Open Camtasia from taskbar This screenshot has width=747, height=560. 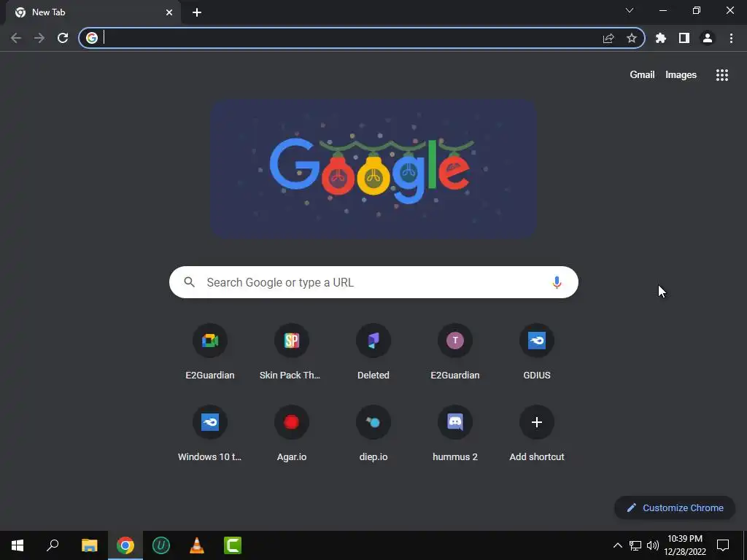[233, 545]
